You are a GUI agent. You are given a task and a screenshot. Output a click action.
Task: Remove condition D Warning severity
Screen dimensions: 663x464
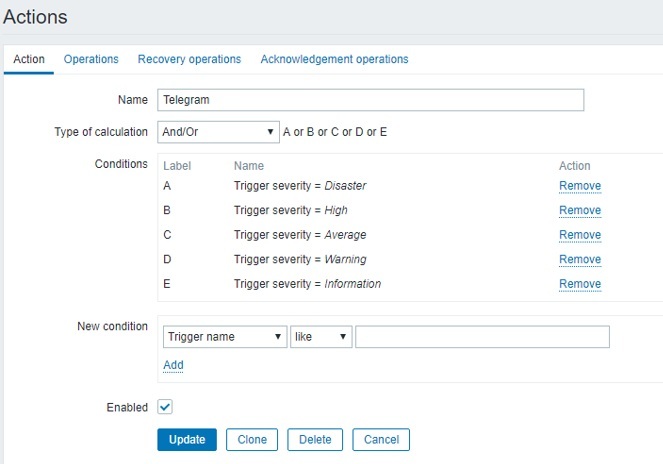tap(579, 259)
